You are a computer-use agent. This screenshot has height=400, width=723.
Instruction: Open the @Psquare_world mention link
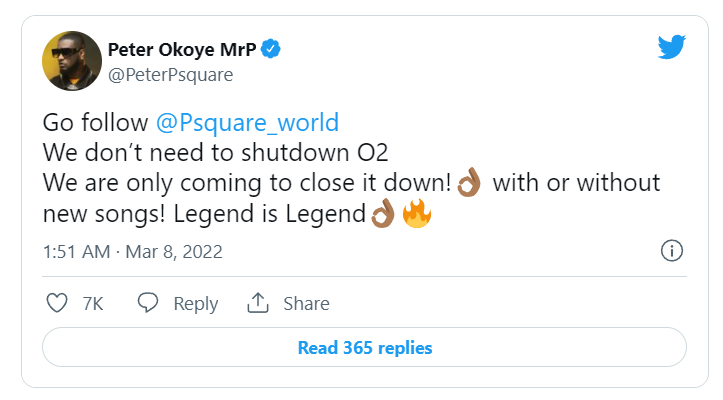248,123
